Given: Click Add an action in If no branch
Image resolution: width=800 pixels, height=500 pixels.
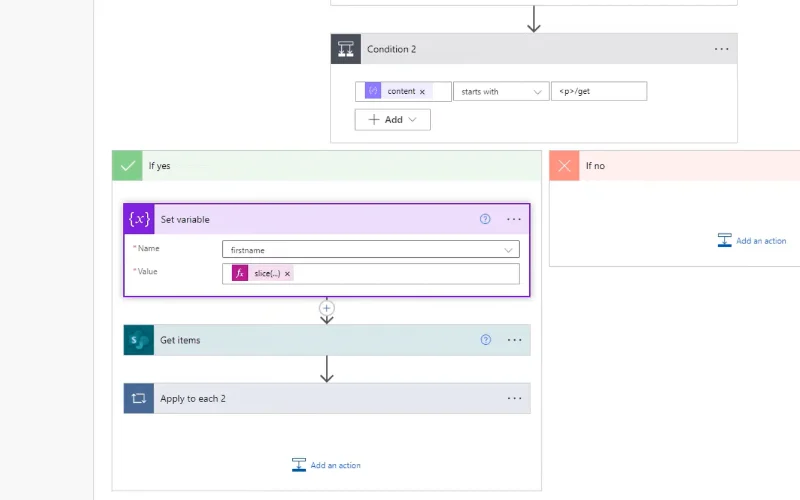Looking at the screenshot, I should click(752, 240).
